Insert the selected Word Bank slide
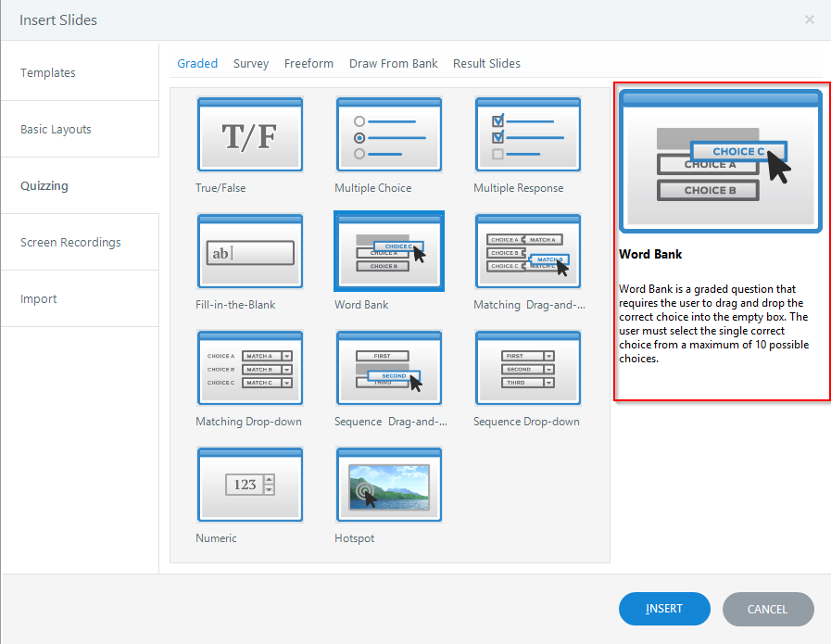The height and width of the screenshot is (644, 831). 664,609
